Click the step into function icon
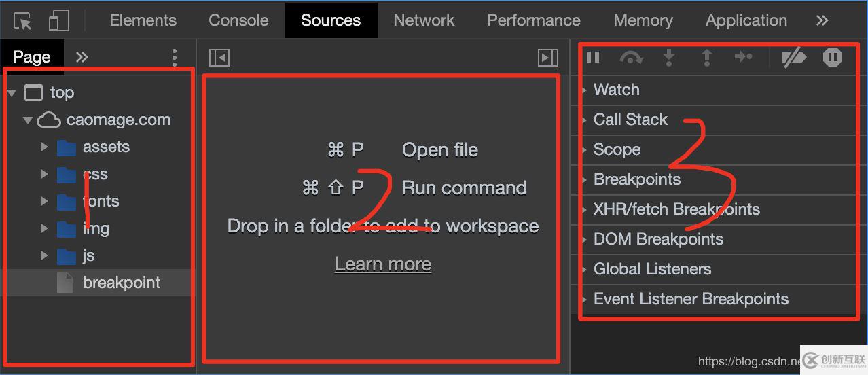 [669, 58]
